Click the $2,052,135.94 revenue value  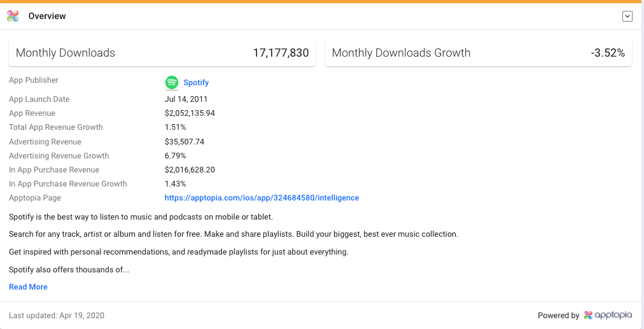[190, 113]
